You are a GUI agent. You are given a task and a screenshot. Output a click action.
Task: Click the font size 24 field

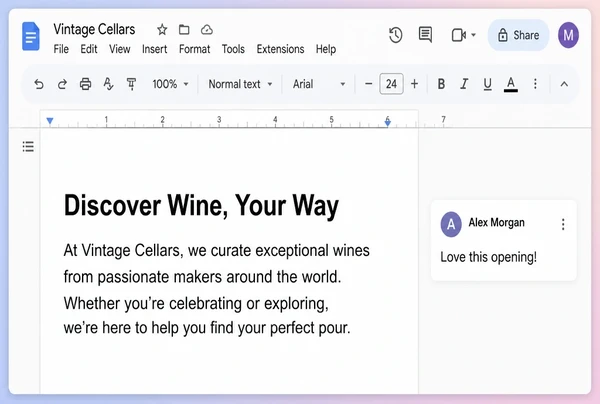(391, 84)
